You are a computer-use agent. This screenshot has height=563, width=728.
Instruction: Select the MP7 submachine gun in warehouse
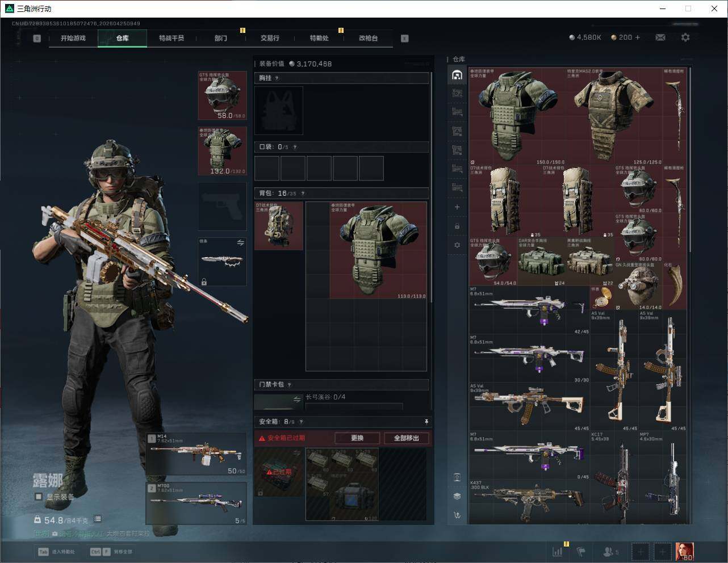click(663, 478)
